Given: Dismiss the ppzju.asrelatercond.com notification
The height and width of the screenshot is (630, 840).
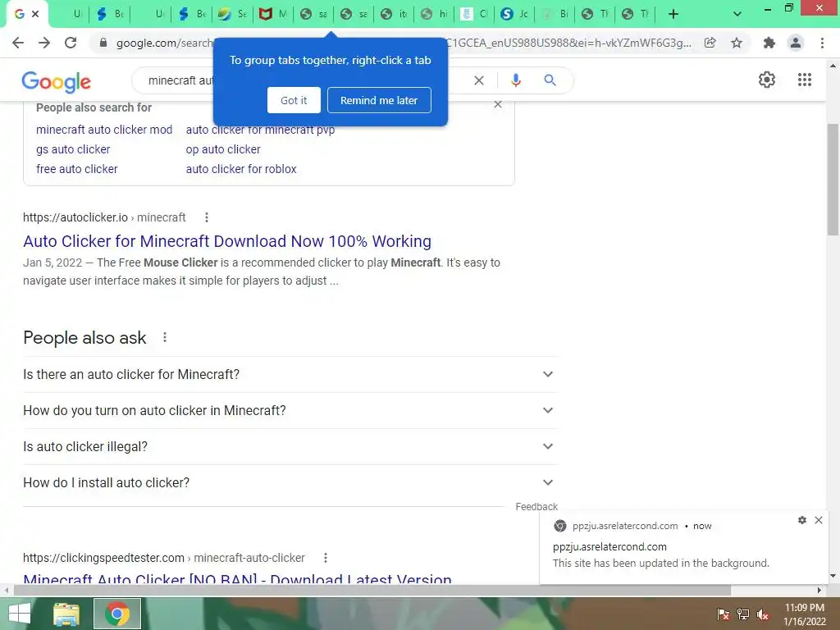Looking at the screenshot, I should pos(819,520).
